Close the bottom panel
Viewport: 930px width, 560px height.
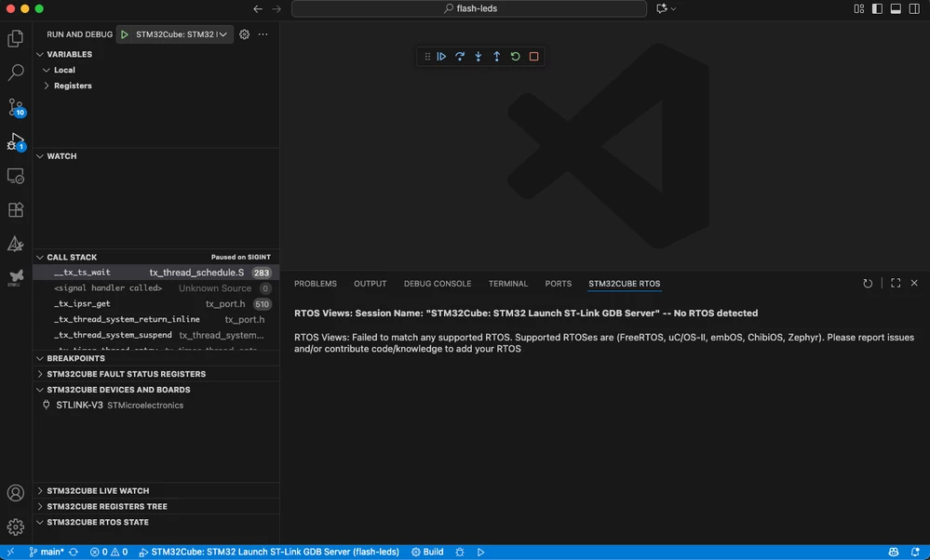click(x=914, y=284)
